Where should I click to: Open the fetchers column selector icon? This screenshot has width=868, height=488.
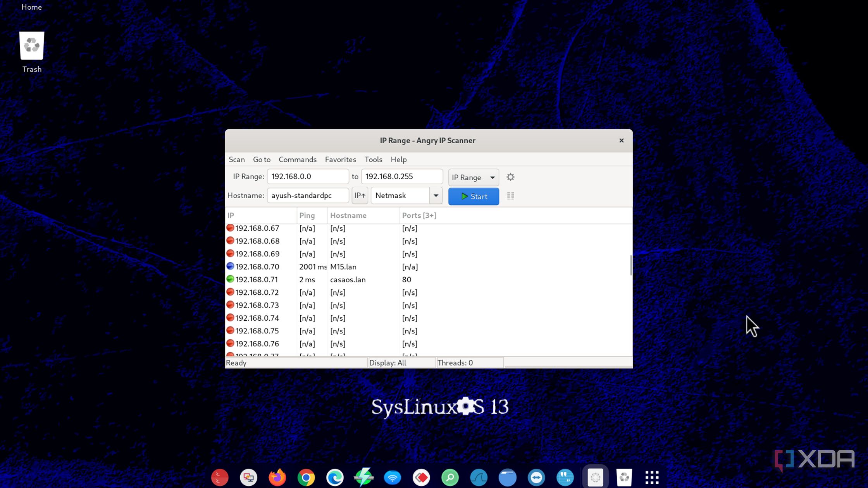[510, 196]
